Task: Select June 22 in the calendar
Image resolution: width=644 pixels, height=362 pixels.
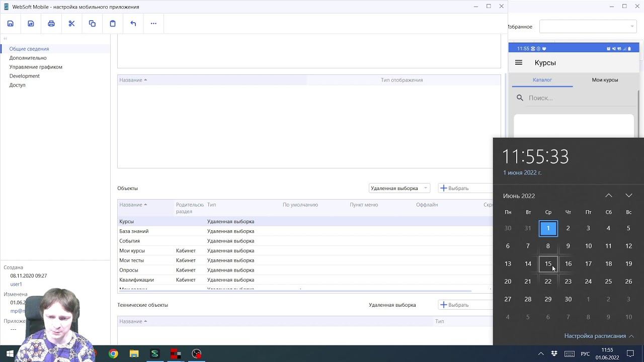Action: 548,282
